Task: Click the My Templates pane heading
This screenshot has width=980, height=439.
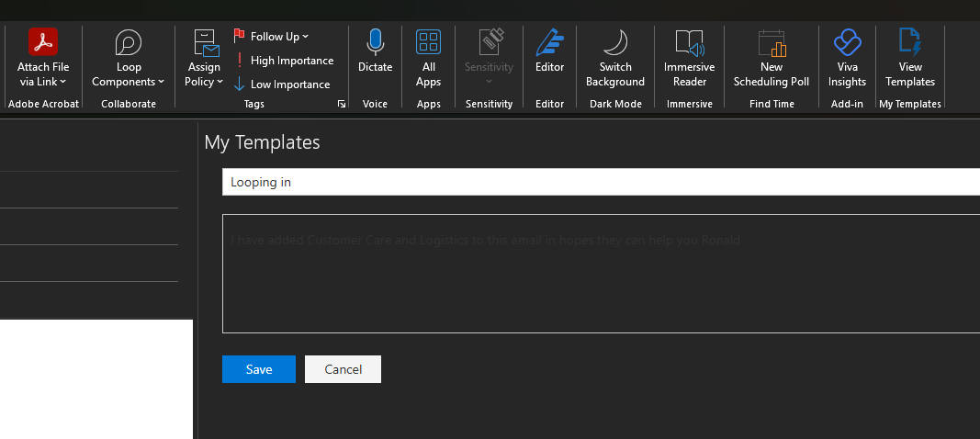Action: pos(262,142)
